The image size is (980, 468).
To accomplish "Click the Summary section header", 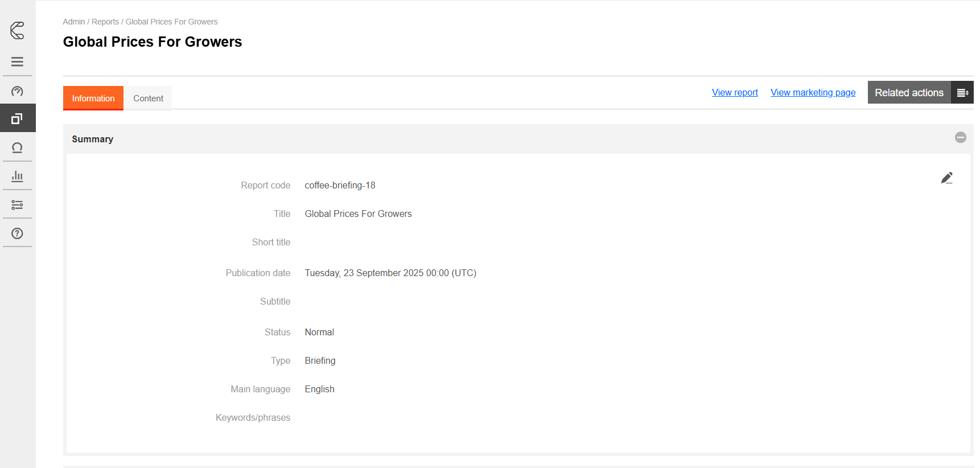I will [92, 139].
